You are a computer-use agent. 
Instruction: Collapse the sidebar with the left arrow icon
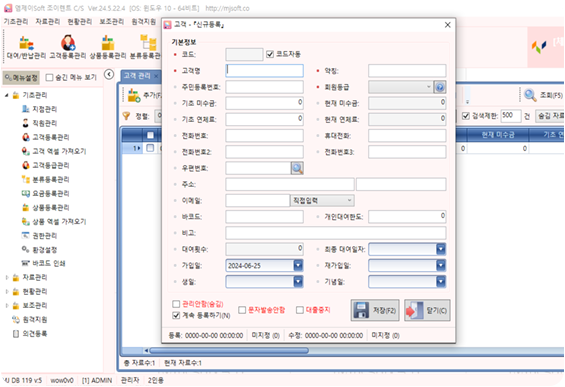(109, 74)
